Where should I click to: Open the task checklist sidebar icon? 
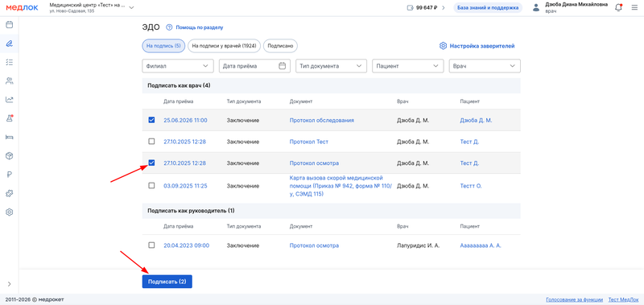[10, 62]
